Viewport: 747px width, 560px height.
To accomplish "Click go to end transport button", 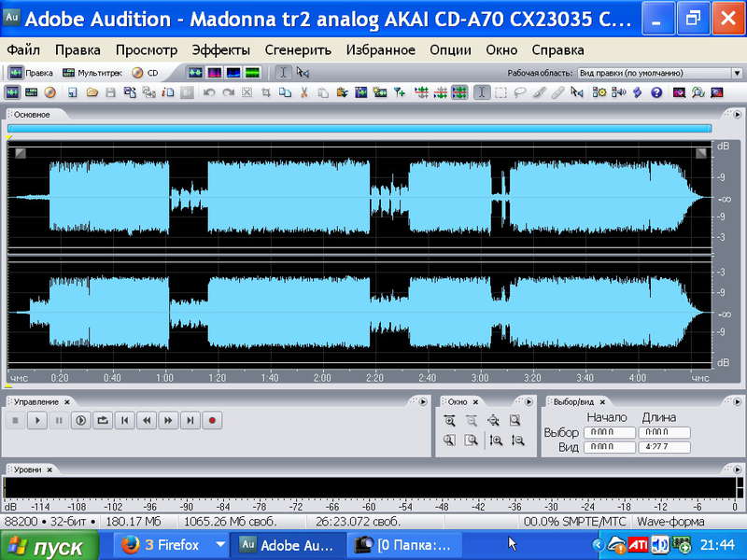I will click(190, 421).
